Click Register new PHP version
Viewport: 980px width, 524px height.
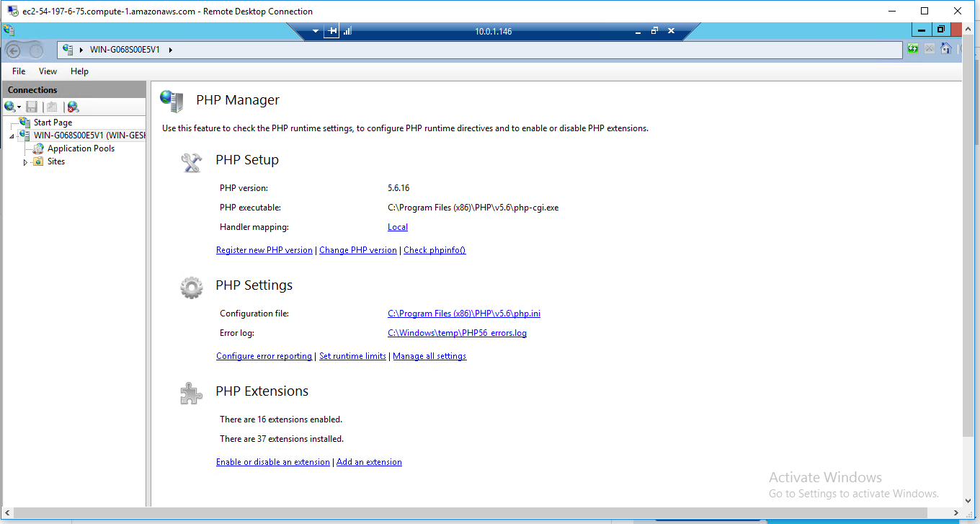point(264,250)
